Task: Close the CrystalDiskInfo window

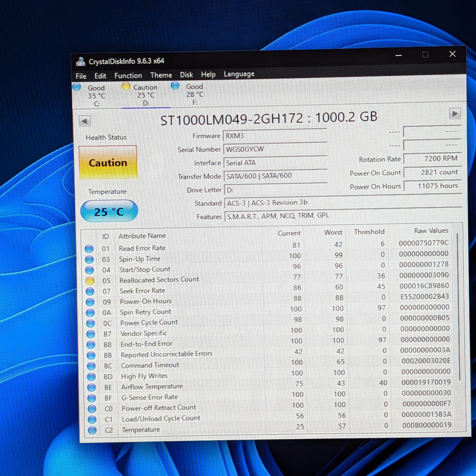Action: click(x=452, y=54)
